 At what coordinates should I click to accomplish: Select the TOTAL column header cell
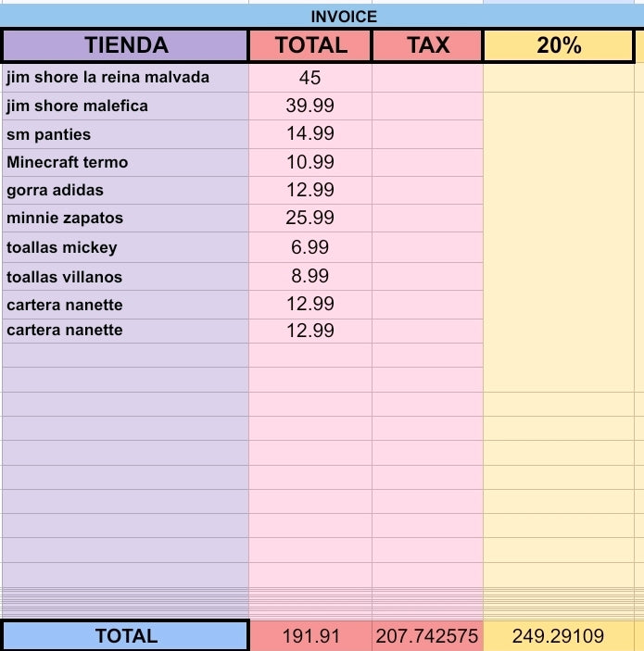[x=310, y=44]
